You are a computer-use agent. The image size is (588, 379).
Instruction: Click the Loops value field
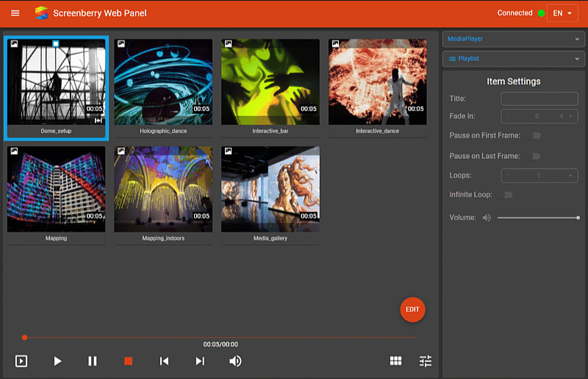[x=539, y=175]
